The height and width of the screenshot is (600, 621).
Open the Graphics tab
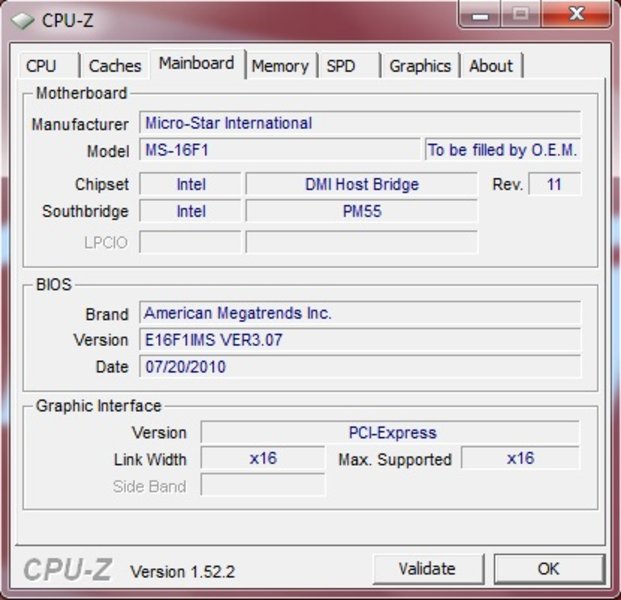[421, 66]
